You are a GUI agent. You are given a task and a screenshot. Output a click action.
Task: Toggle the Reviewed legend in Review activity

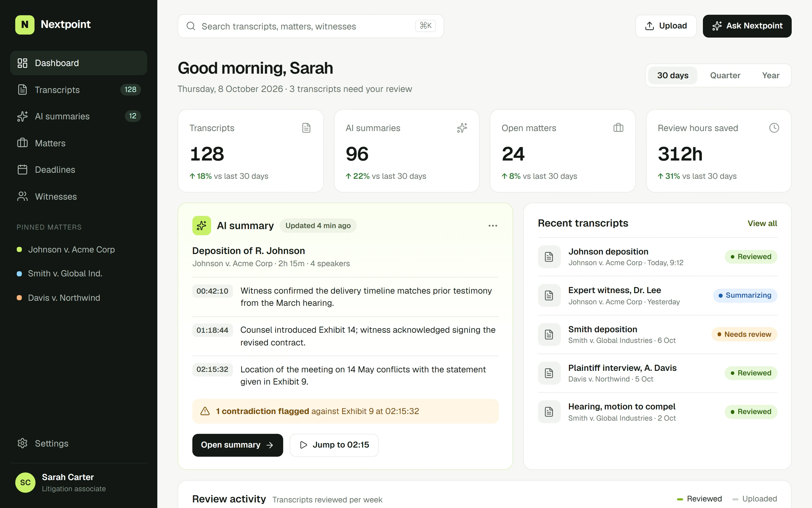pos(699,499)
